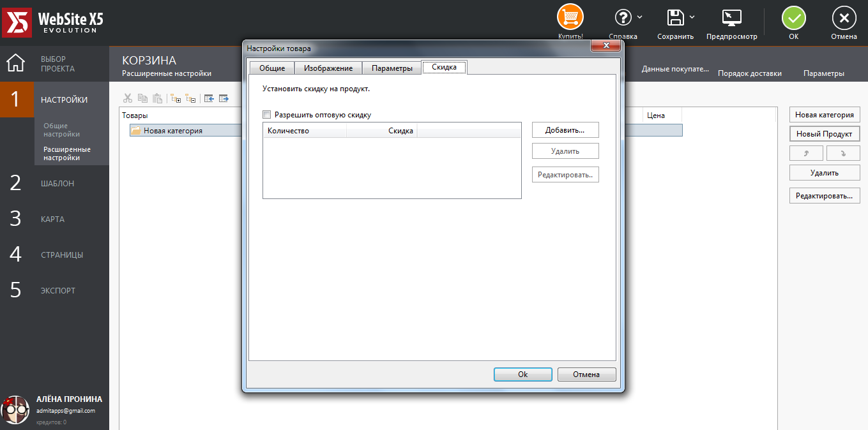This screenshot has height=430, width=868.
Task: Click the Товары column header
Action: pyautogui.click(x=135, y=115)
